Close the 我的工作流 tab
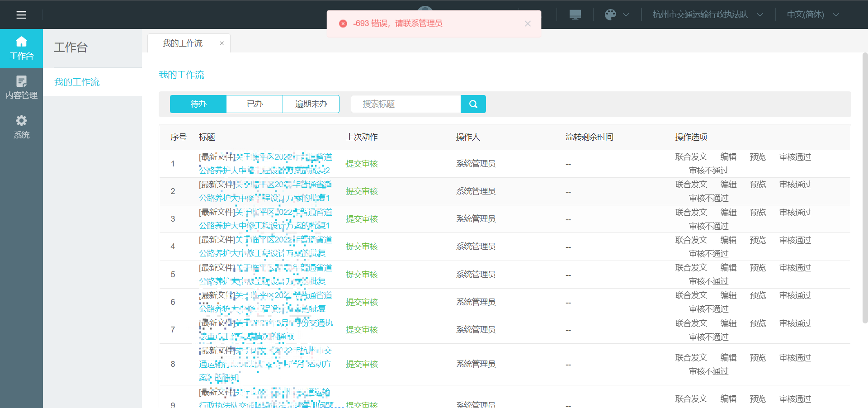 pos(222,43)
